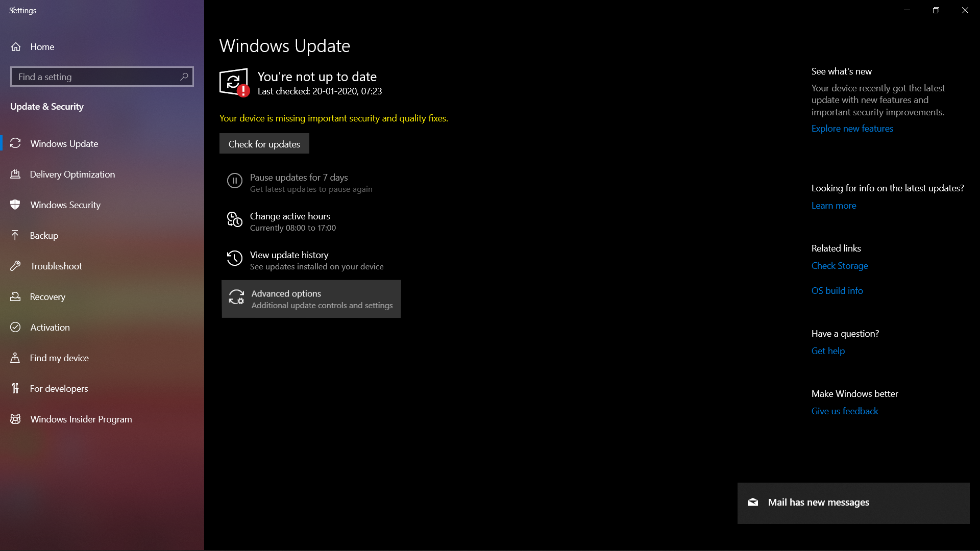
Task: Open the Check Storage link
Action: pyautogui.click(x=840, y=266)
